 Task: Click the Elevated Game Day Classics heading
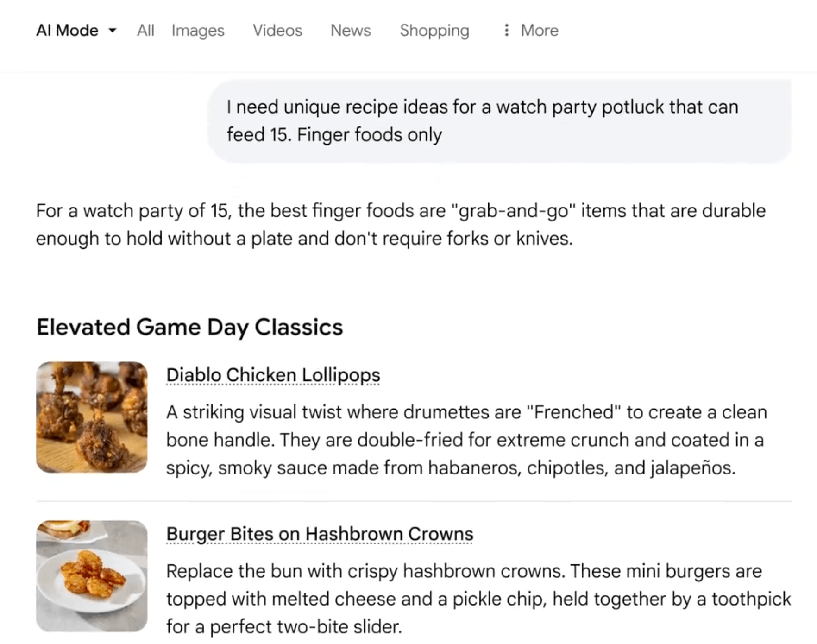[190, 327]
